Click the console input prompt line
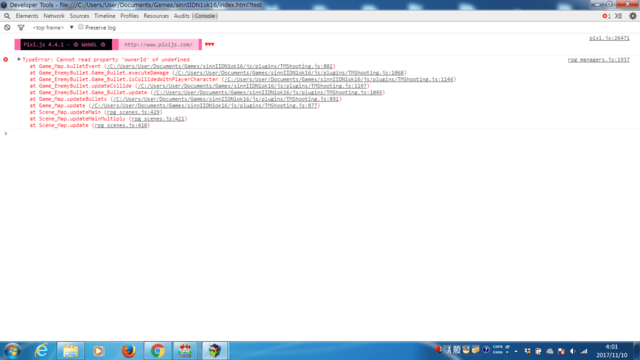The width and height of the screenshot is (640, 360). tap(320, 133)
